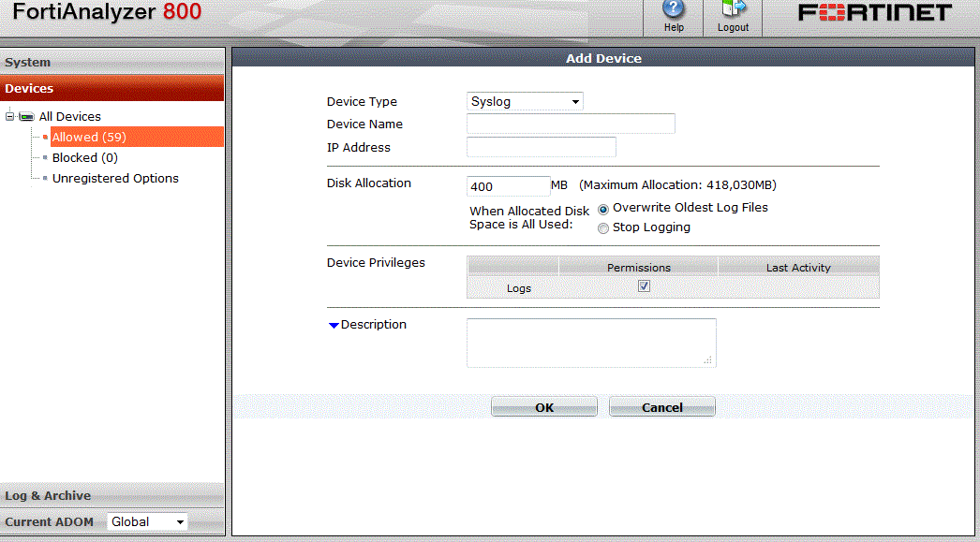The width and height of the screenshot is (980, 542).
Task: Click the Cancel button
Action: 662,407
